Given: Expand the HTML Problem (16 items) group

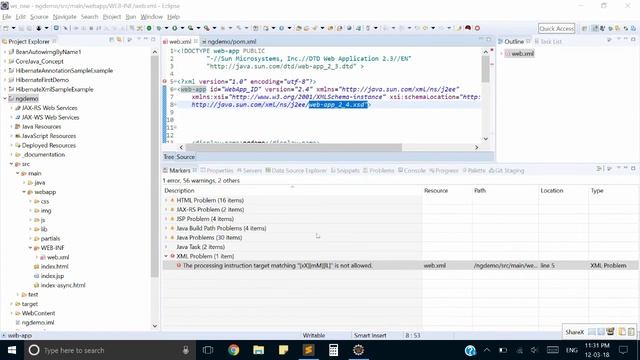Looking at the screenshot, I should 166,200.
